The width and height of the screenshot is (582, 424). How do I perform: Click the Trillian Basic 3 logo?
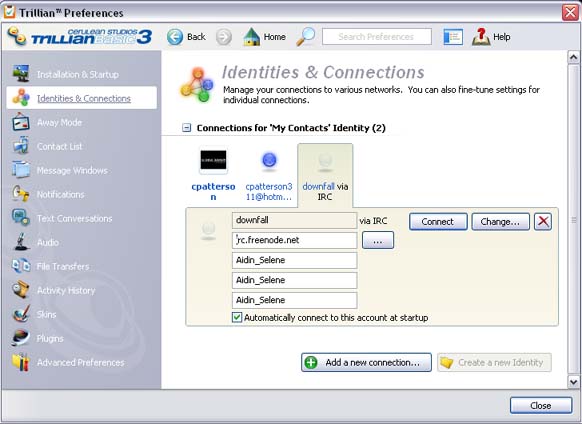(x=80, y=37)
